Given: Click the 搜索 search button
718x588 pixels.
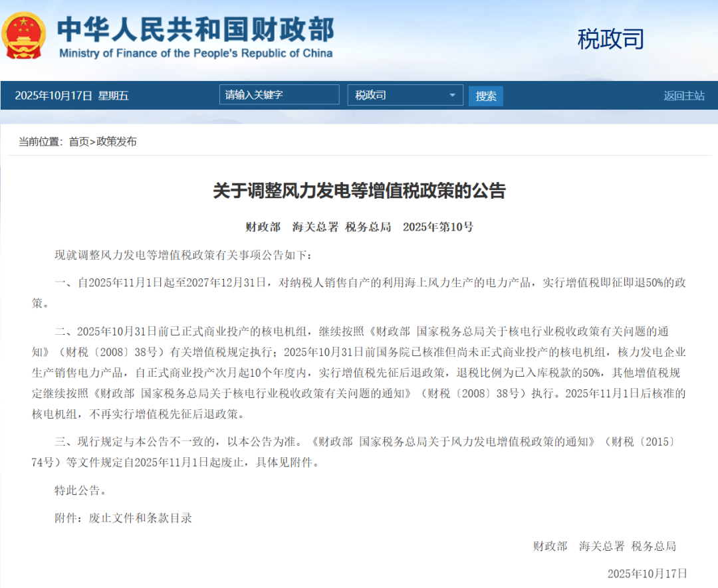Looking at the screenshot, I should click(485, 96).
